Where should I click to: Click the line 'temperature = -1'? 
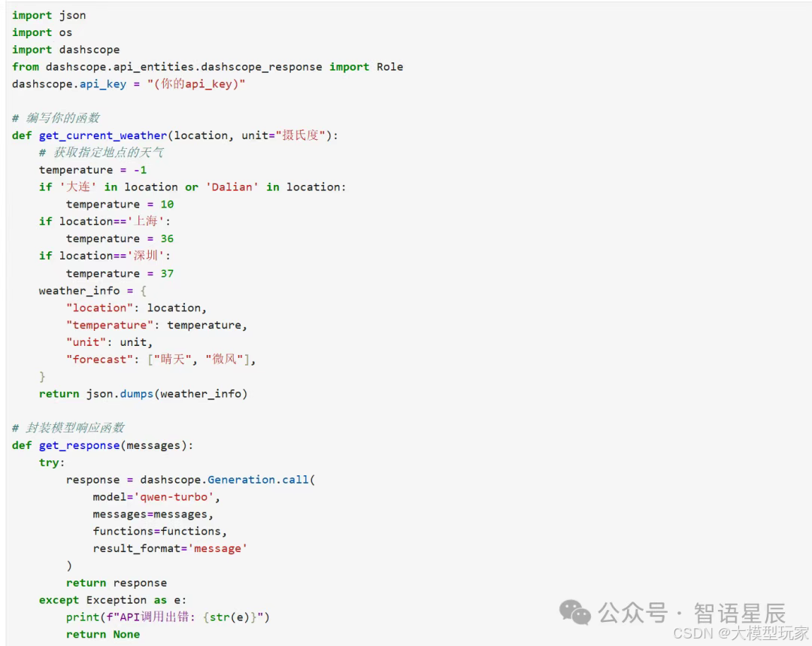tap(92, 170)
